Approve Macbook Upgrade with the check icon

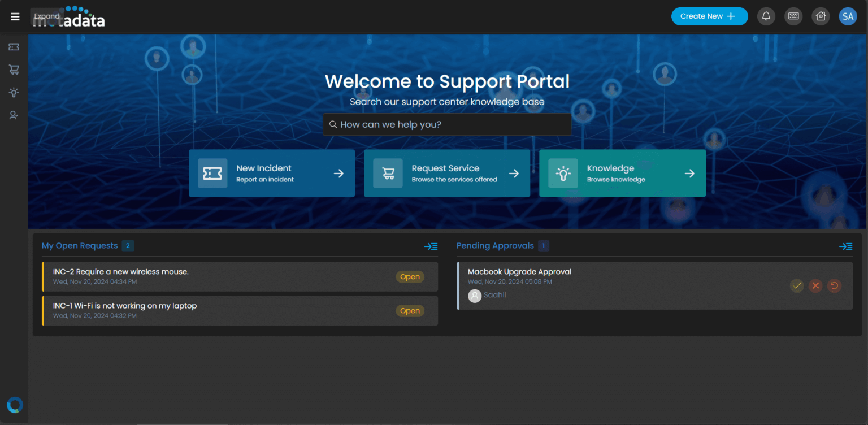796,286
